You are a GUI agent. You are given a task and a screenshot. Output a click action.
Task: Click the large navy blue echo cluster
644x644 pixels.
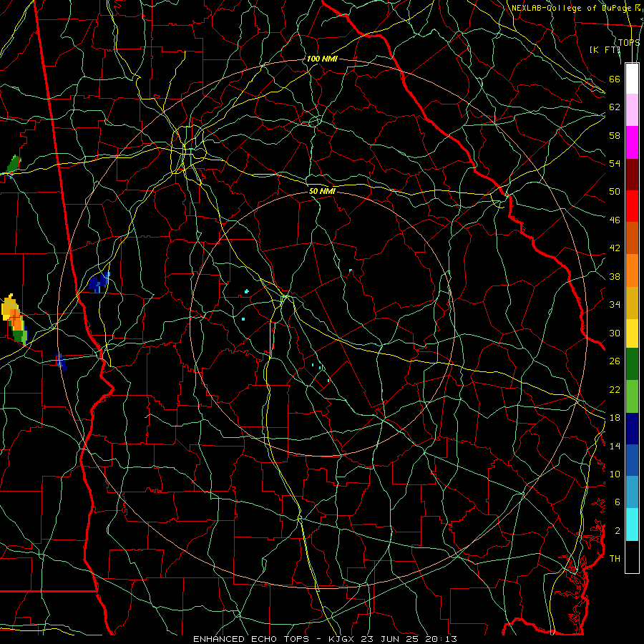pyautogui.click(x=99, y=282)
